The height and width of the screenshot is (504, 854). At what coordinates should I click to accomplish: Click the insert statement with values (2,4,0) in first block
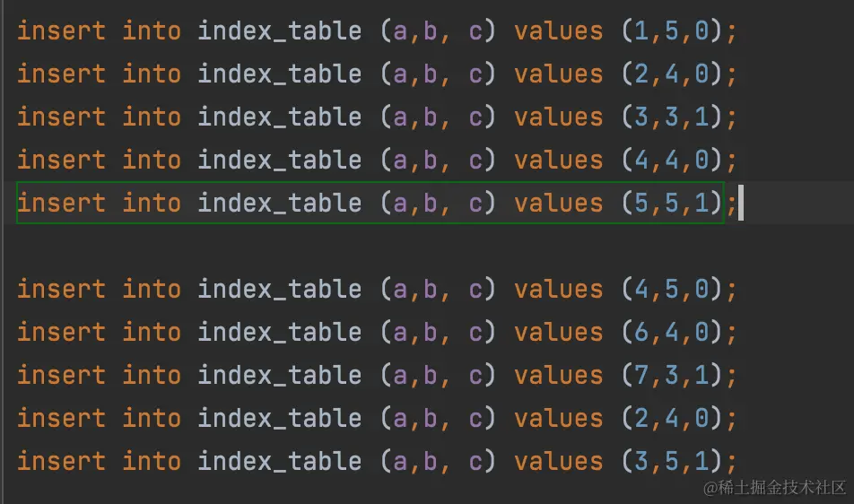377,74
